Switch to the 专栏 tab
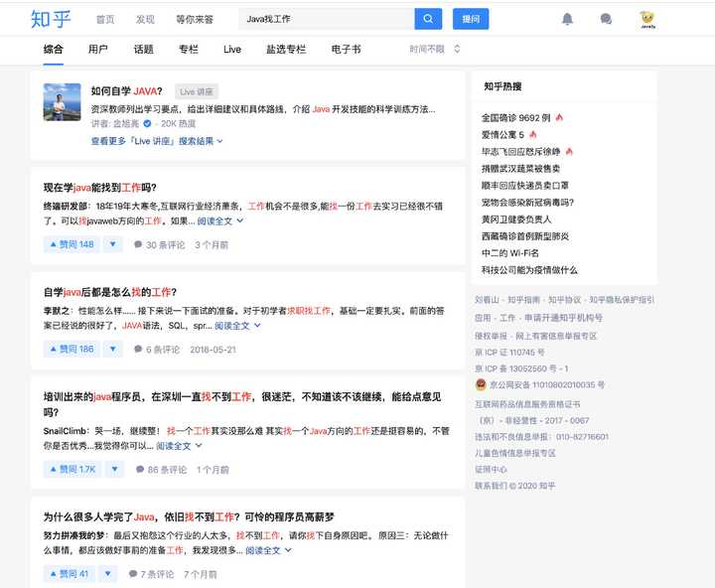The width and height of the screenshot is (715, 588). (x=189, y=50)
